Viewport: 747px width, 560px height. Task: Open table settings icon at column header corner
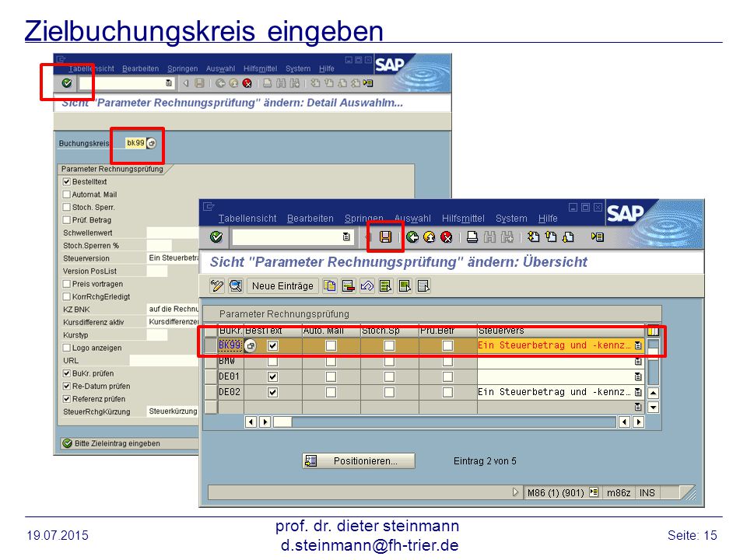point(653,331)
